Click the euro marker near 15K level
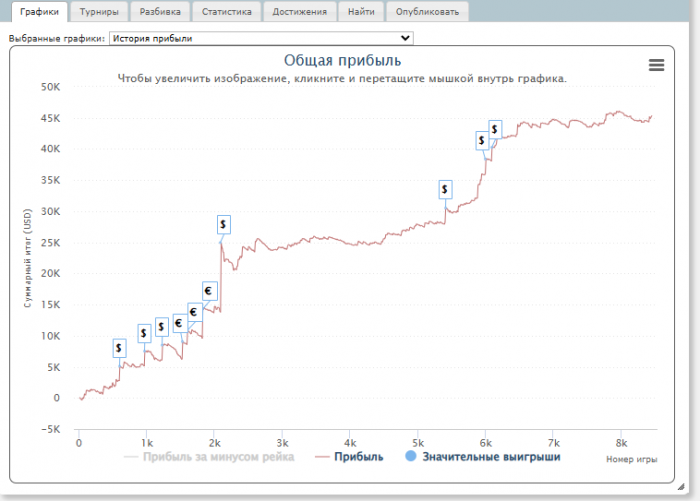 pyautogui.click(x=209, y=291)
